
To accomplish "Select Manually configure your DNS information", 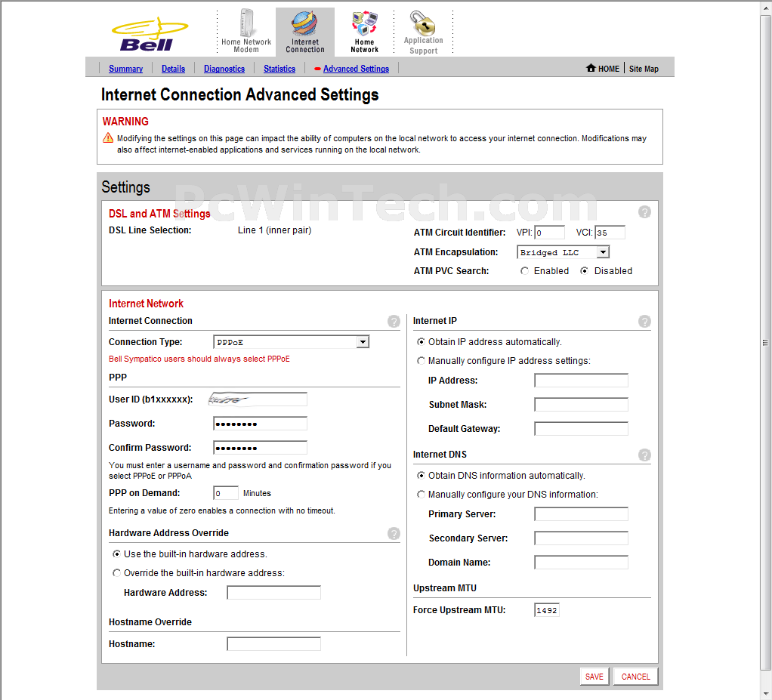I will pyautogui.click(x=421, y=495).
